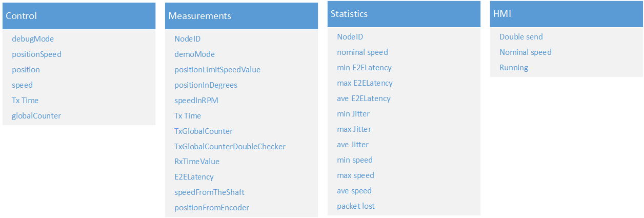The width and height of the screenshot is (644, 218).
Task: Open packet lost statistic
Action: click(356, 206)
